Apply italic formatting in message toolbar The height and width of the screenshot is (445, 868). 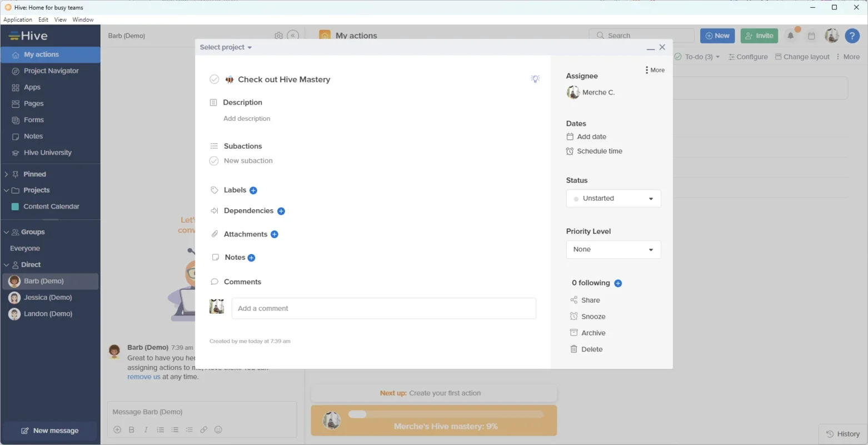pos(146,429)
